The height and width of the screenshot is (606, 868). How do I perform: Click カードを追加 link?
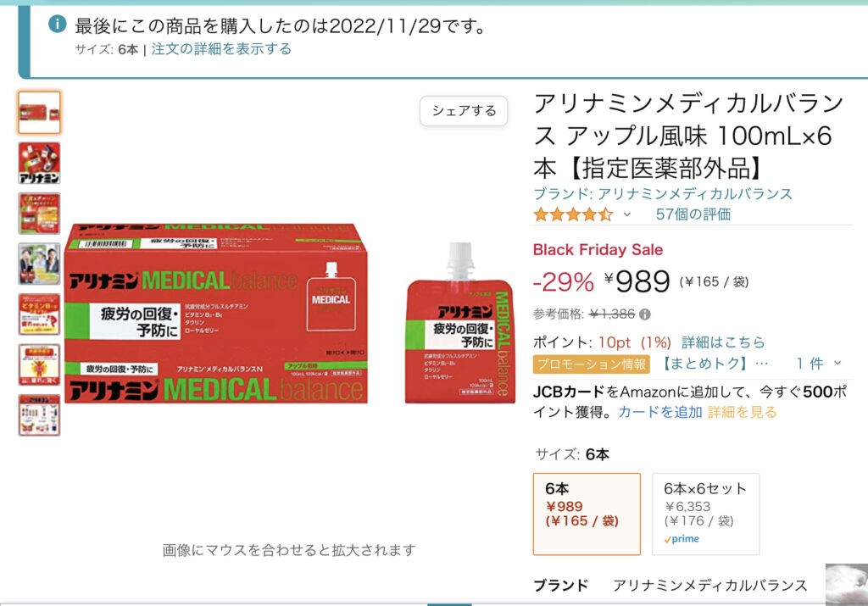(x=659, y=412)
